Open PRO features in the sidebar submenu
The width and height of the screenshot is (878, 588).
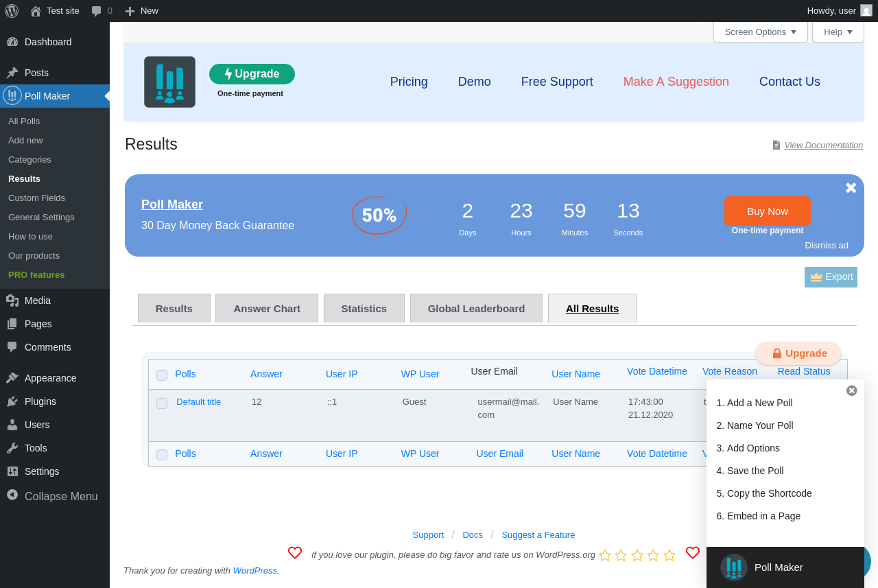[x=36, y=275]
